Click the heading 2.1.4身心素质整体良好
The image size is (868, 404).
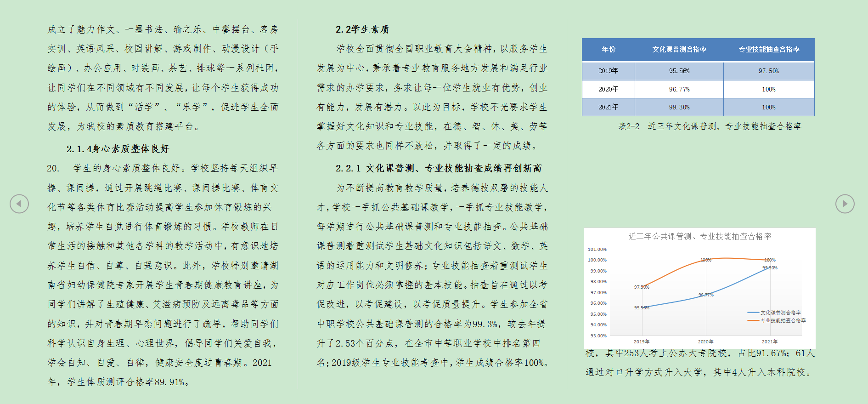[118, 149]
